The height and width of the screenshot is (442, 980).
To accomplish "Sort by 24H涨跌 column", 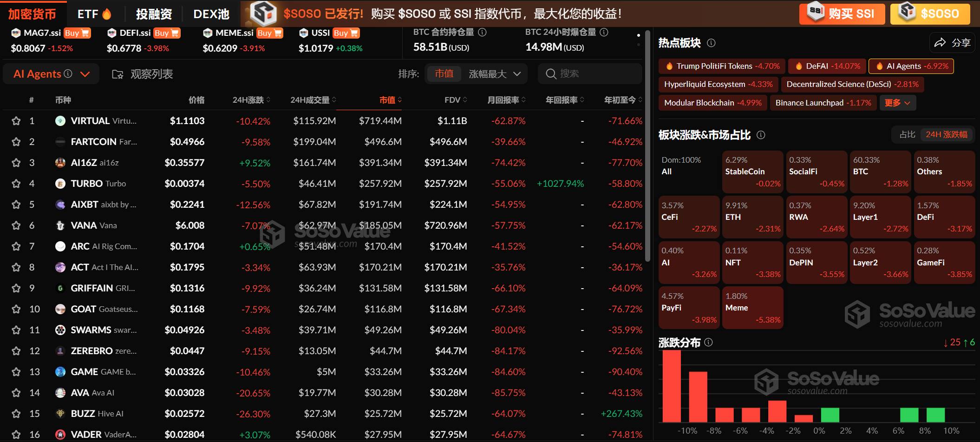I will coord(251,100).
